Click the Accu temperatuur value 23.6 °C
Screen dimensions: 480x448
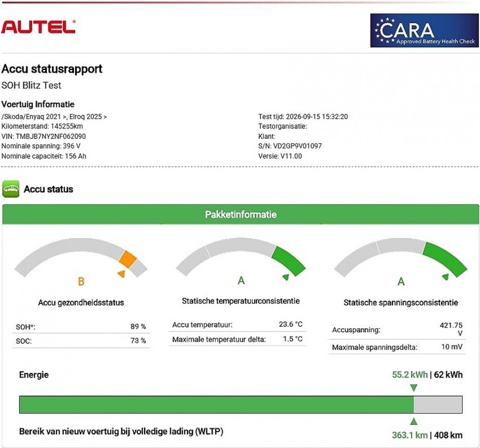tap(291, 324)
